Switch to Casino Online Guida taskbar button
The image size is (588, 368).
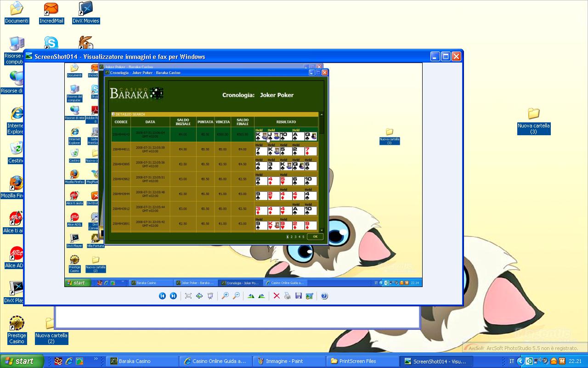coord(215,361)
